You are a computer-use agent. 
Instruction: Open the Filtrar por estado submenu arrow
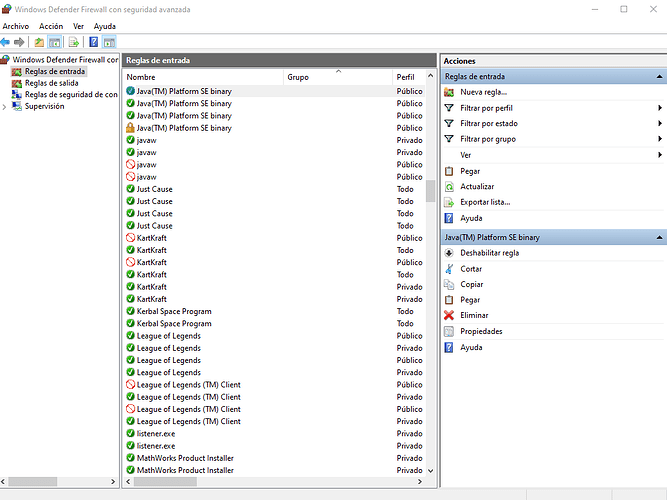click(660, 123)
